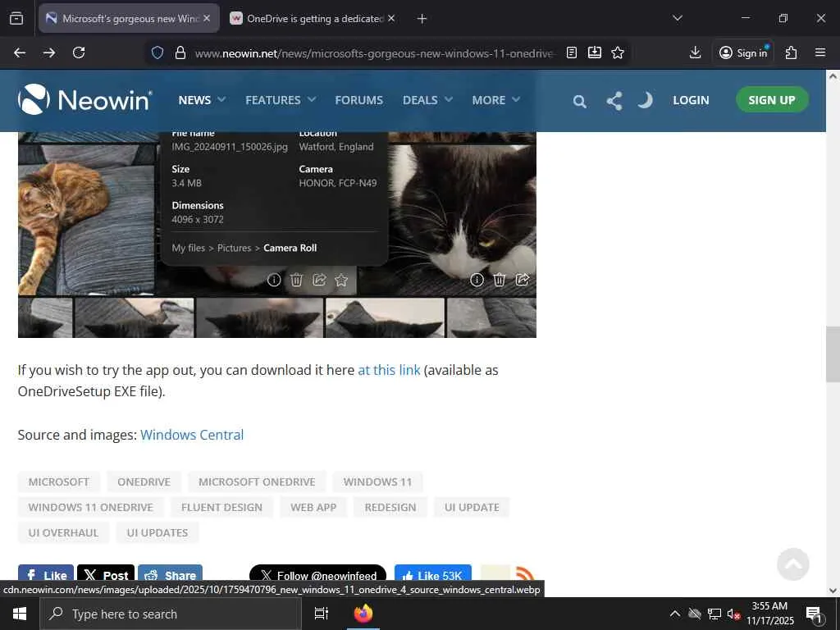Click Facebook Like share button
This screenshot has width=840, height=630.
tap(46, 574)
